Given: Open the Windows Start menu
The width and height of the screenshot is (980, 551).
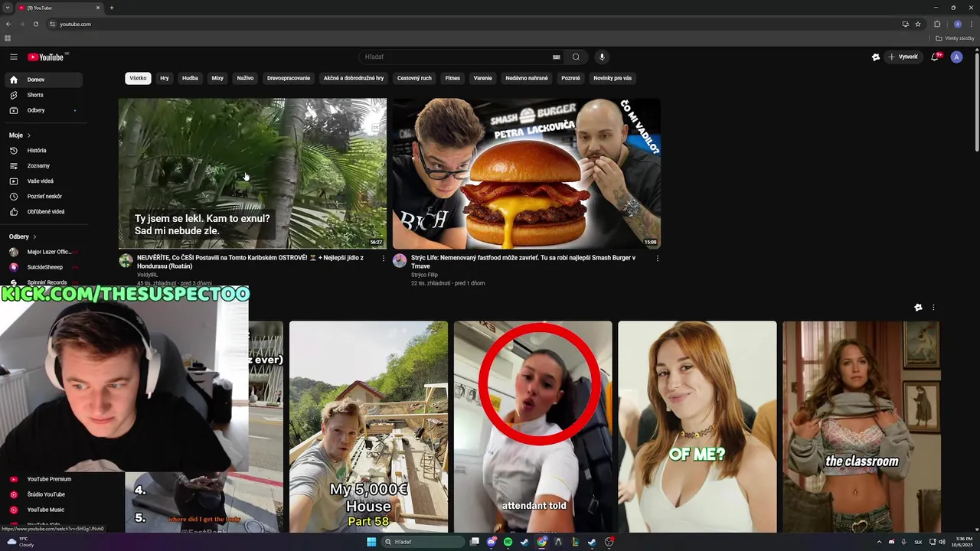Looking at the screenshot, I should (x=371, y=542).
